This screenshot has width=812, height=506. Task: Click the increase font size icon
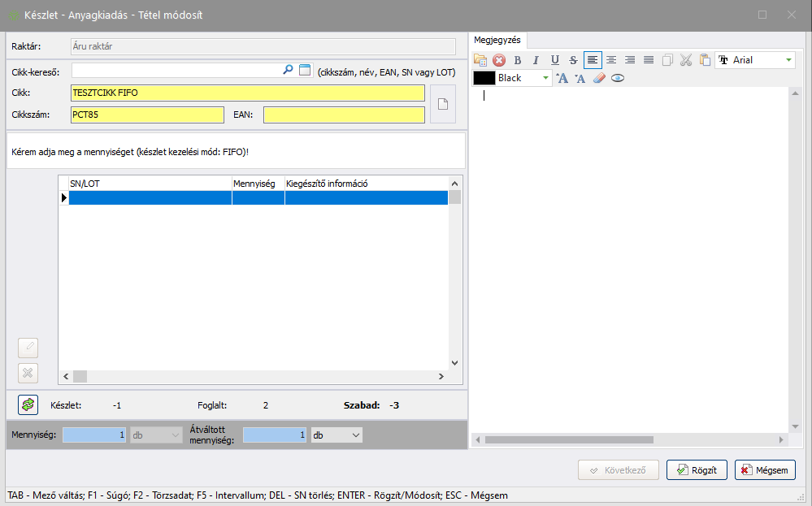click(x=562, y=79)
